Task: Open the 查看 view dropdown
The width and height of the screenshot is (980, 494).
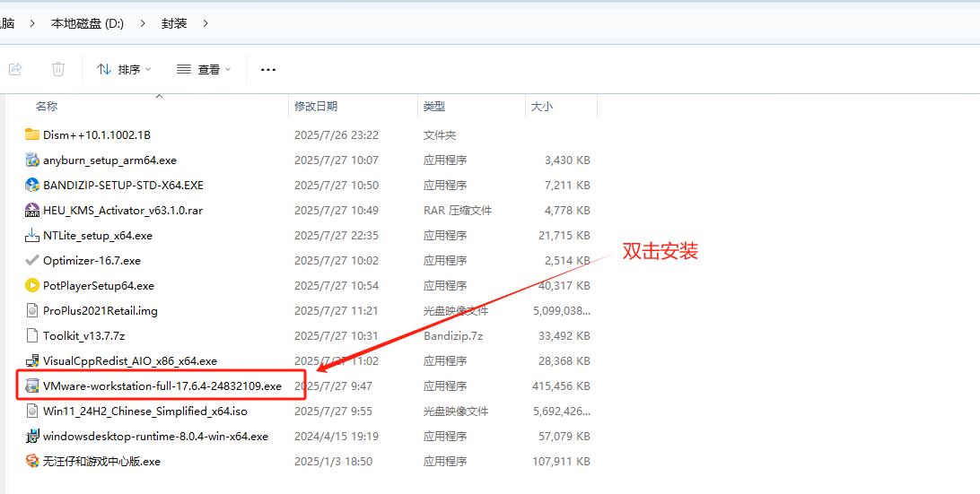Action: pyautogui.click(x=204, y=69)
